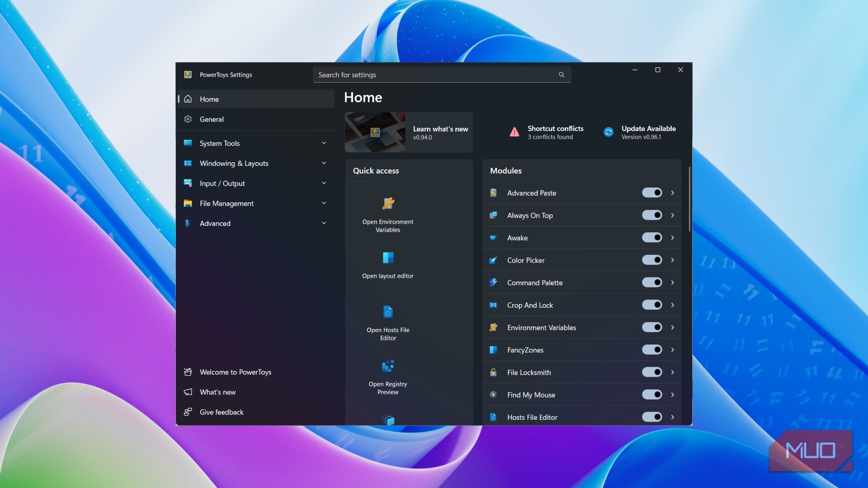Click the Advanced Paste module icon
This screenshot has height=488, width=868.
pyautogui.click(x=493, y=193)
